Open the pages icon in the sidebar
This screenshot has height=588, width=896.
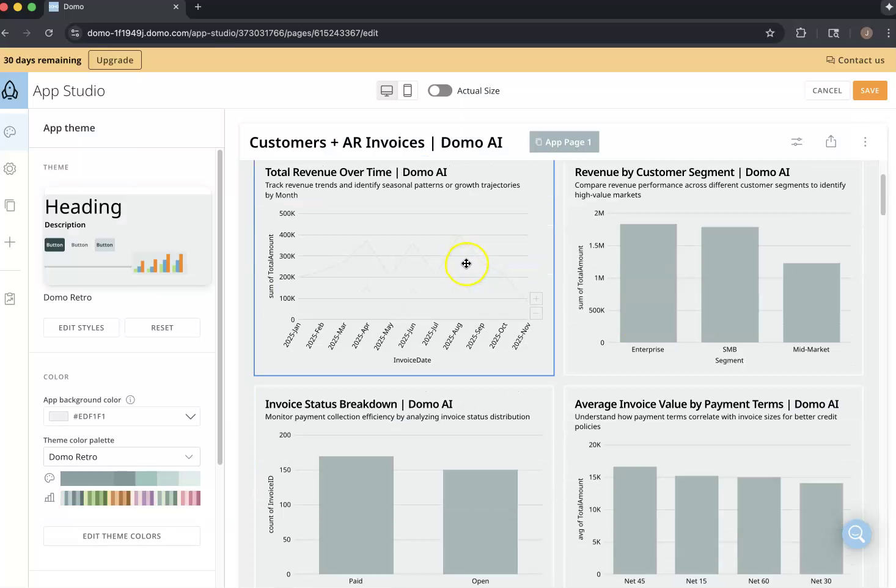pyautogui.click(x=10, y=205)
